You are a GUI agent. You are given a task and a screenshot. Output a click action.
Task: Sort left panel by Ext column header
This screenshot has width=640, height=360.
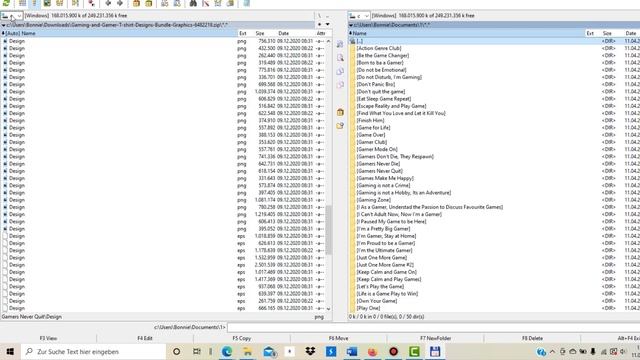coord(246,33)
